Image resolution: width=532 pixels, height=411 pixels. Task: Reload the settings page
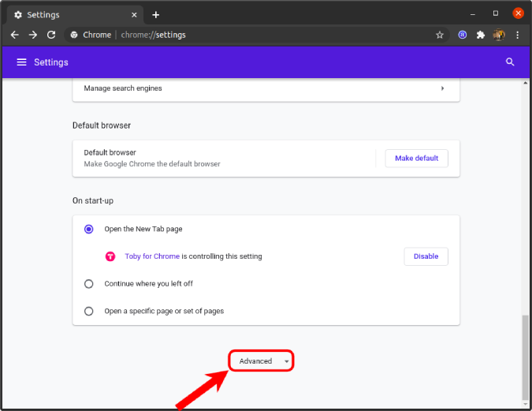pyautogui.click(x=51, y=35)
